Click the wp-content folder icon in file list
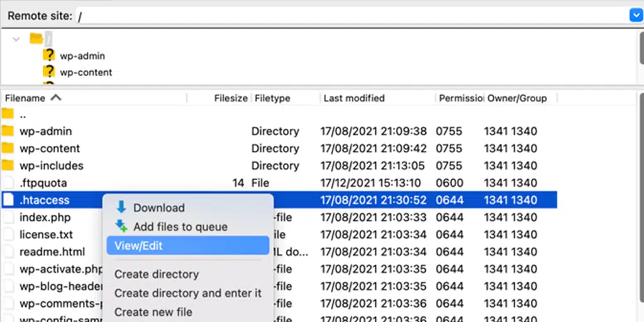 pyautogui.click(x=8, y=148)
